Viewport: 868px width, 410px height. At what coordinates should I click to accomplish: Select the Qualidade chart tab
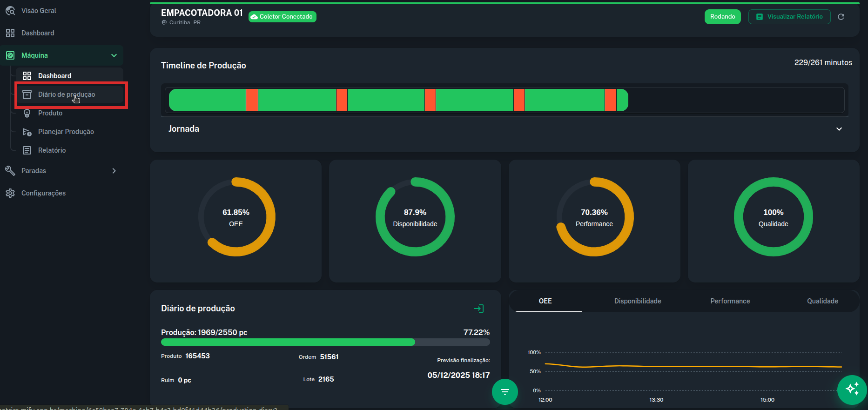(x=822, y=301)
